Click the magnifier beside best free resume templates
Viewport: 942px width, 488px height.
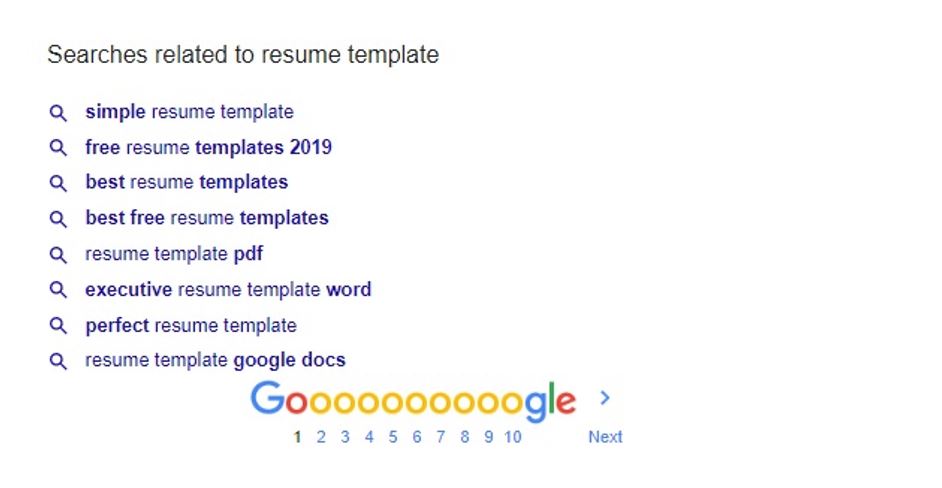pyautogui.click(x=58, y=219)
